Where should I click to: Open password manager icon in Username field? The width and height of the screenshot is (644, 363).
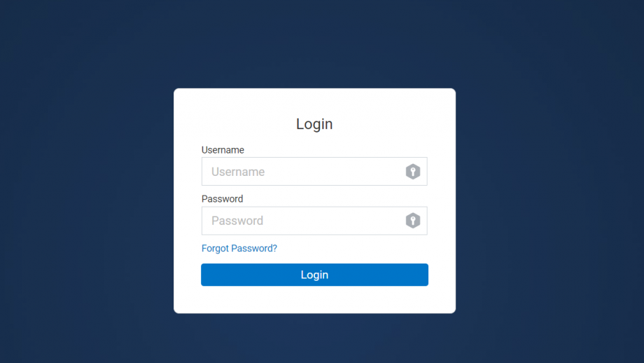[x=413, y=172]
